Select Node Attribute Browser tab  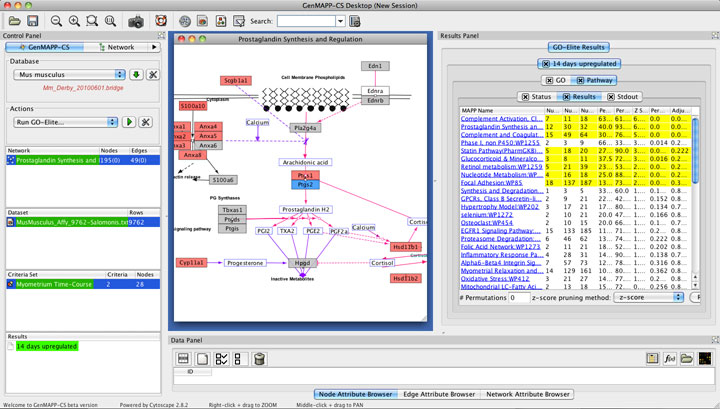(x=355, y=394)
